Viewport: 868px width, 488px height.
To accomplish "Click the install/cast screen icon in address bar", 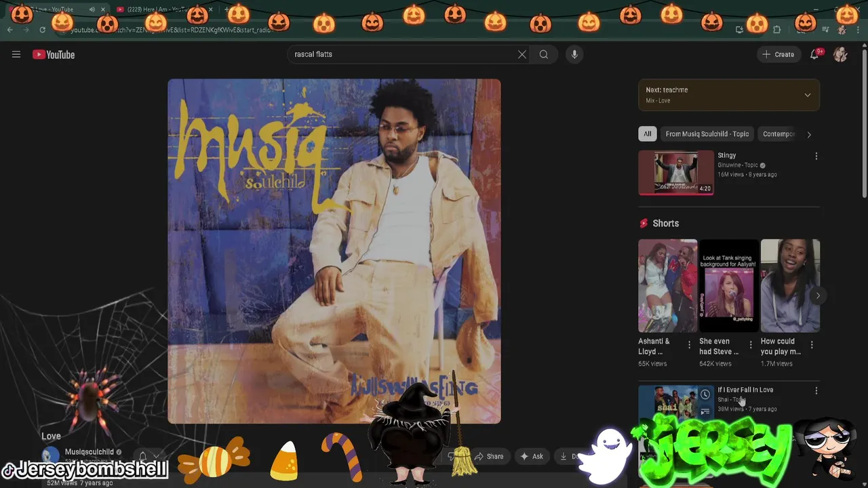I will click(739, 30).
